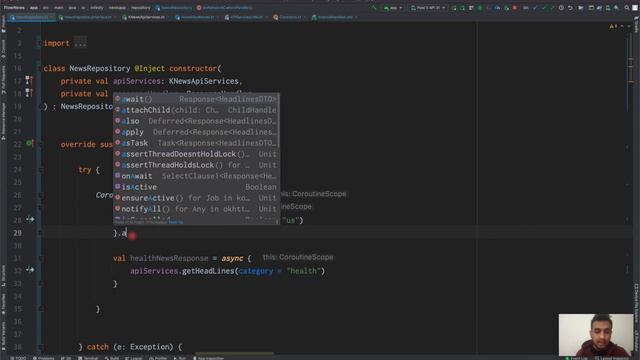640x360 pixels.
Task: Expand the folded import block
Action: [x=40, y=43]
